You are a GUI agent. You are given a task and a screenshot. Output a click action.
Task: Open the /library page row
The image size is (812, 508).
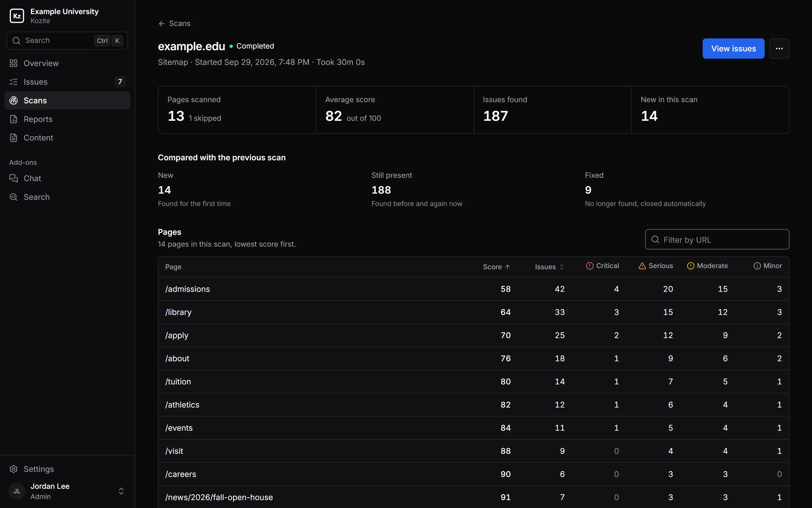pyautogui.click(x=473, y=312)
